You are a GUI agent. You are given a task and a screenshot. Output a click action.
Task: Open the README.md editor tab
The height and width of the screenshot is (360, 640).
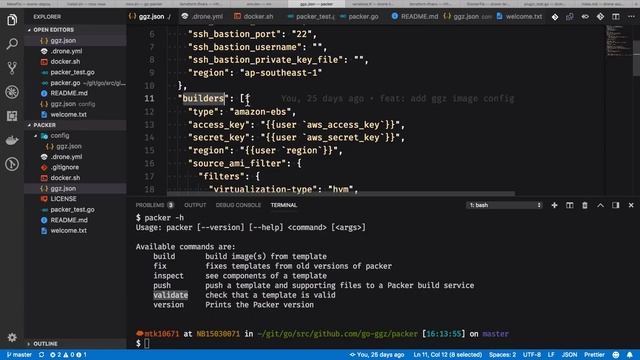415,17
